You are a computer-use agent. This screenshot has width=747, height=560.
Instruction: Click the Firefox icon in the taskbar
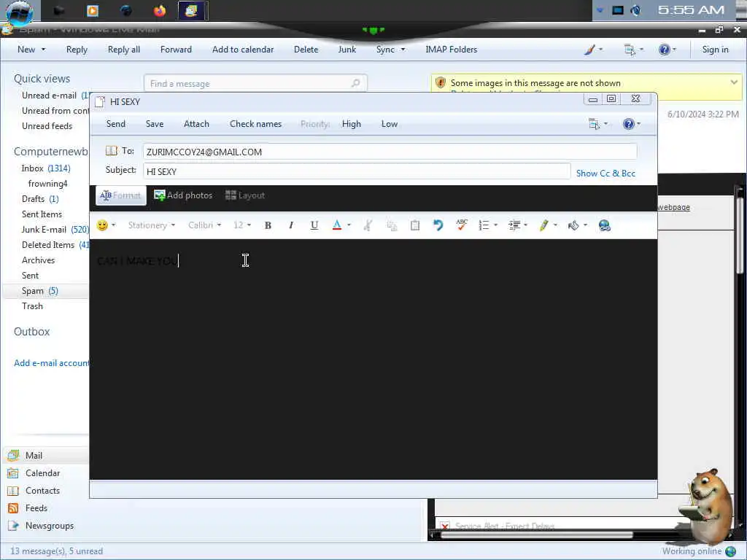(x=160, y=10)
